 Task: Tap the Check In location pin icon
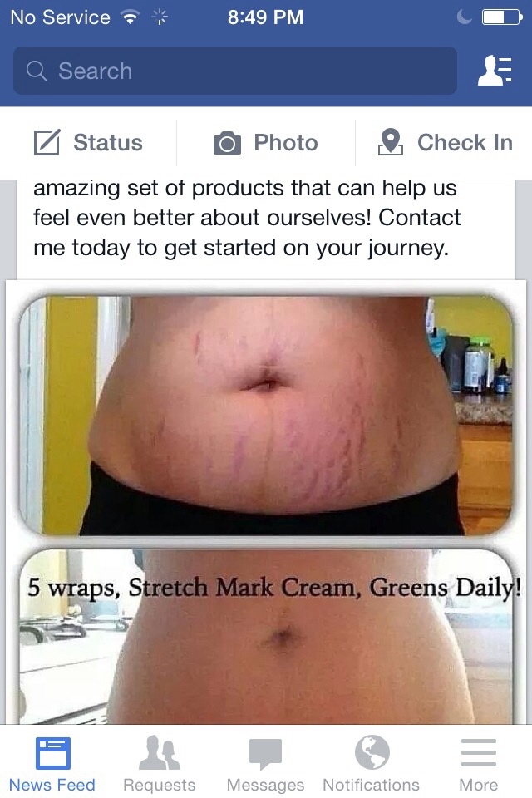pos(391,142)
